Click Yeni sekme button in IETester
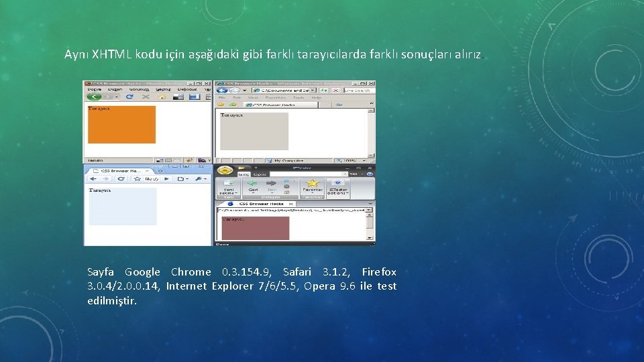 coord(229,188)
